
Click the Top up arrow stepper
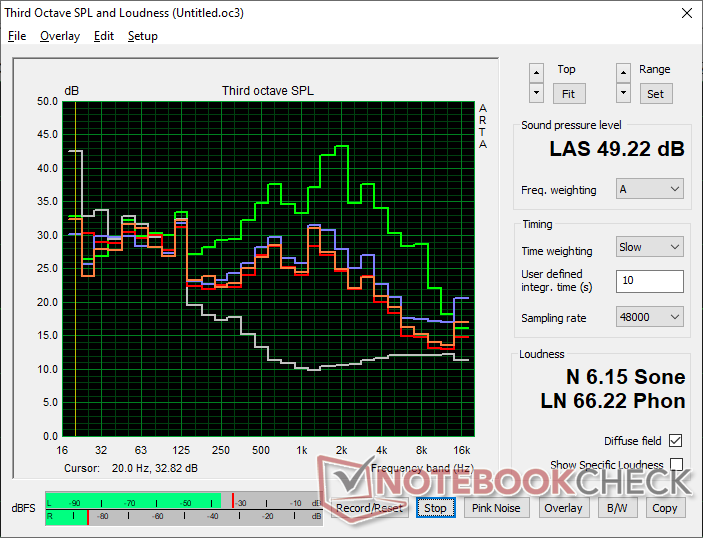[x=537, y=72]
